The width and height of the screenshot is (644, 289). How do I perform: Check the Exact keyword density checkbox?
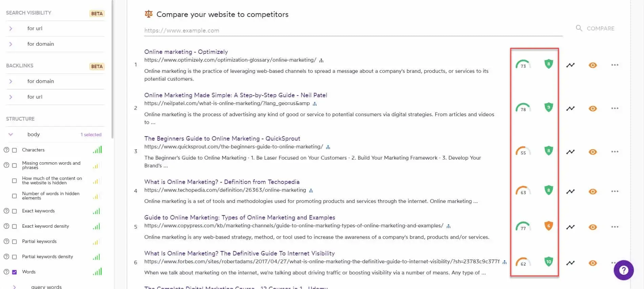(15, 226)
